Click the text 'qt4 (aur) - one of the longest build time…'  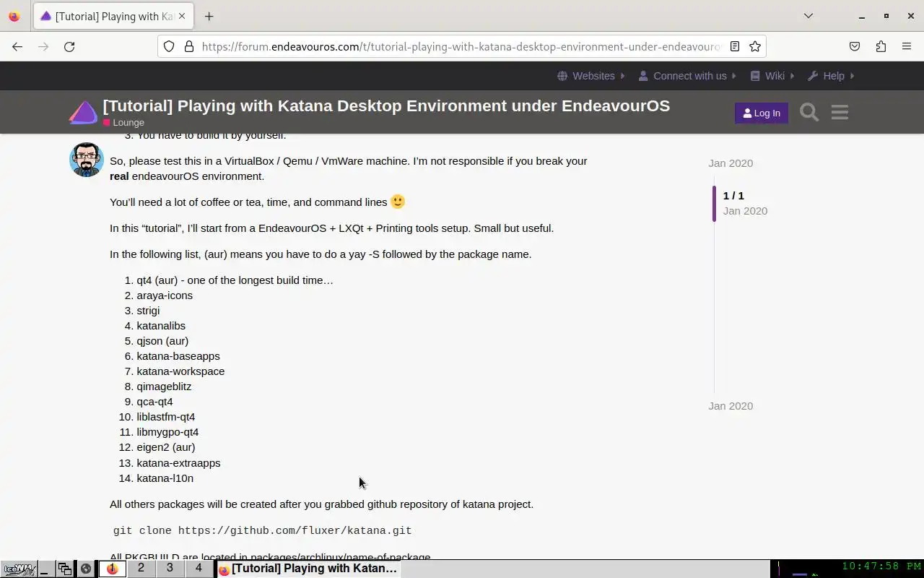pos(235,280)
